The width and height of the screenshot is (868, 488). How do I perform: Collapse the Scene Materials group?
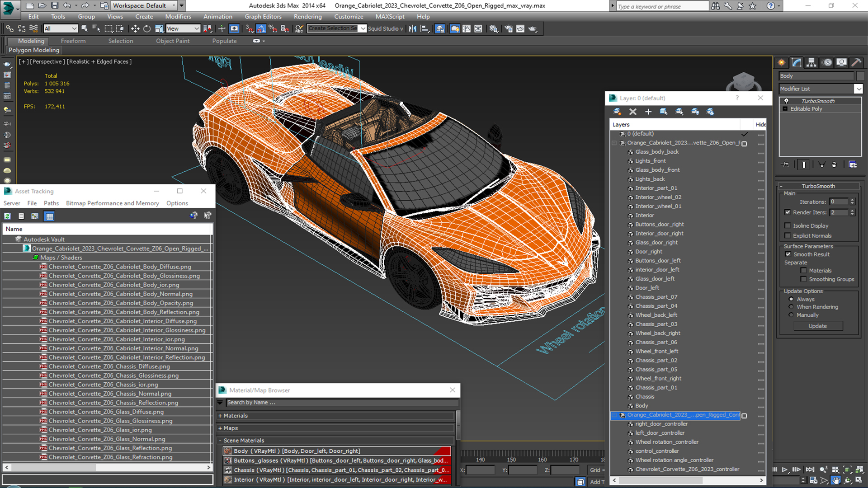220,441
